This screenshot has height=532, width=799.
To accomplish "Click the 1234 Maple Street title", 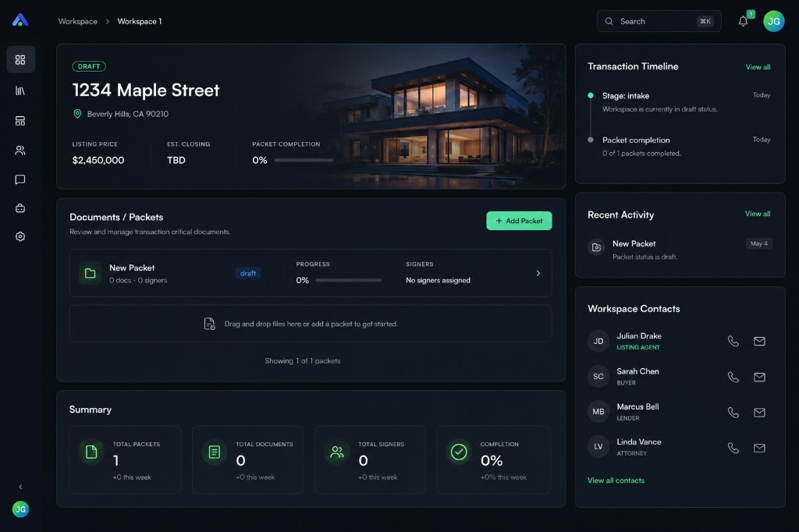I will coord(146,90).
